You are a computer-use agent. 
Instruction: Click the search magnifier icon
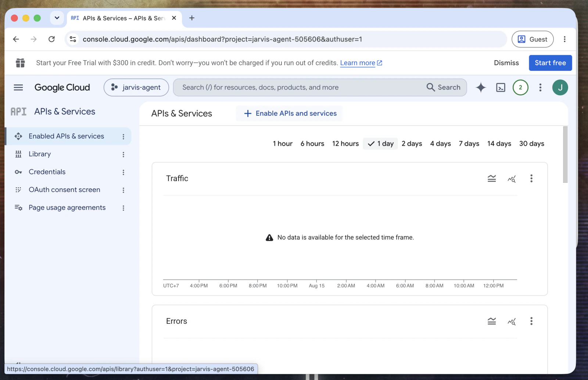tap(431, 87)
